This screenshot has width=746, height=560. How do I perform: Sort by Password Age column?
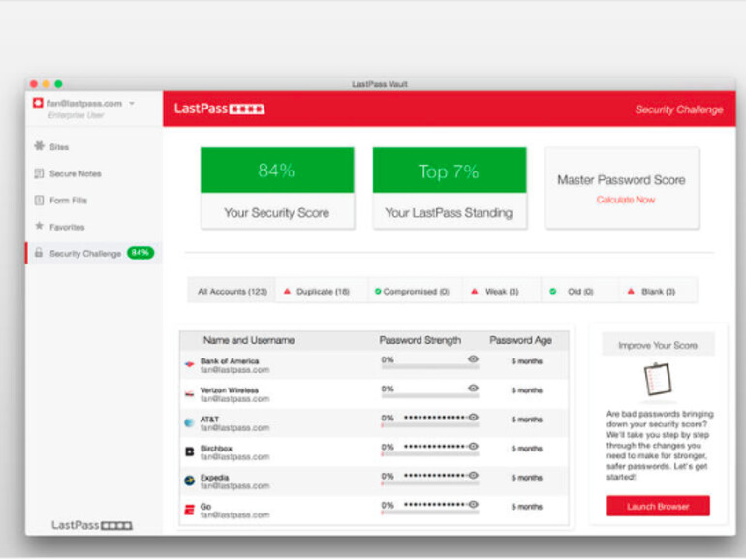point(521,340)
